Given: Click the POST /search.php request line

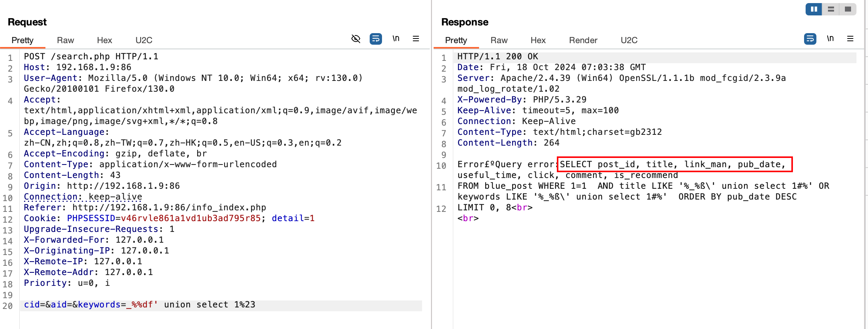Looking at the screenshot, I should (x=91, y=57).
